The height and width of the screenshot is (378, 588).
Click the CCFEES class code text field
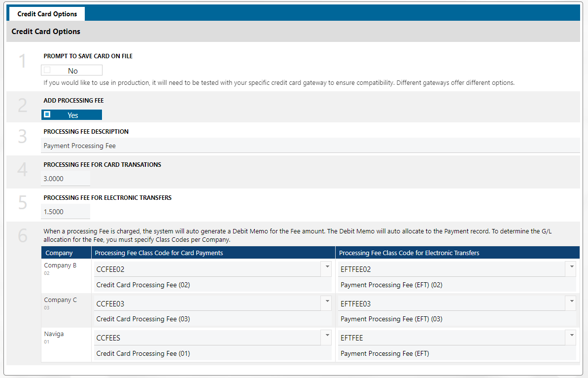tap(207, 338)
